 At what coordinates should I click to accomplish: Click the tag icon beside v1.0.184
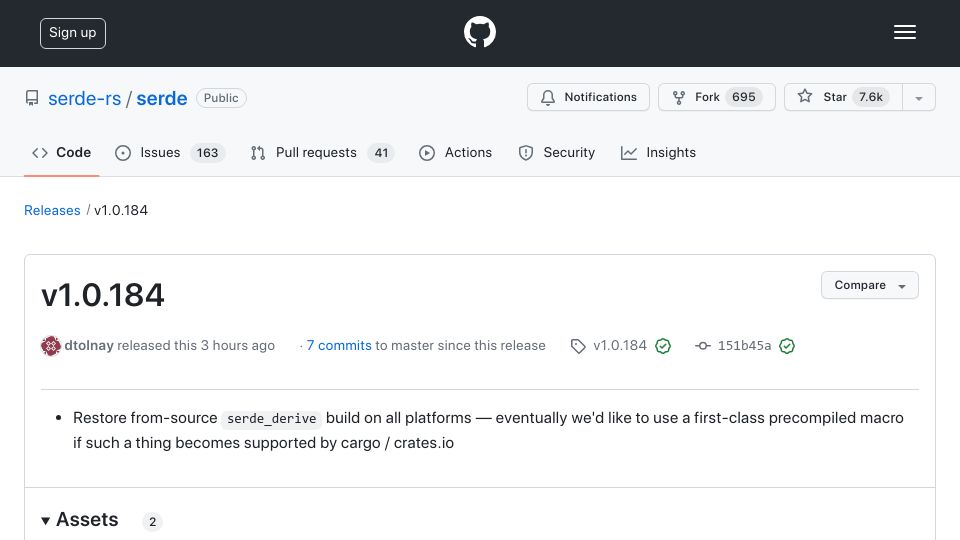coord(578,346)
